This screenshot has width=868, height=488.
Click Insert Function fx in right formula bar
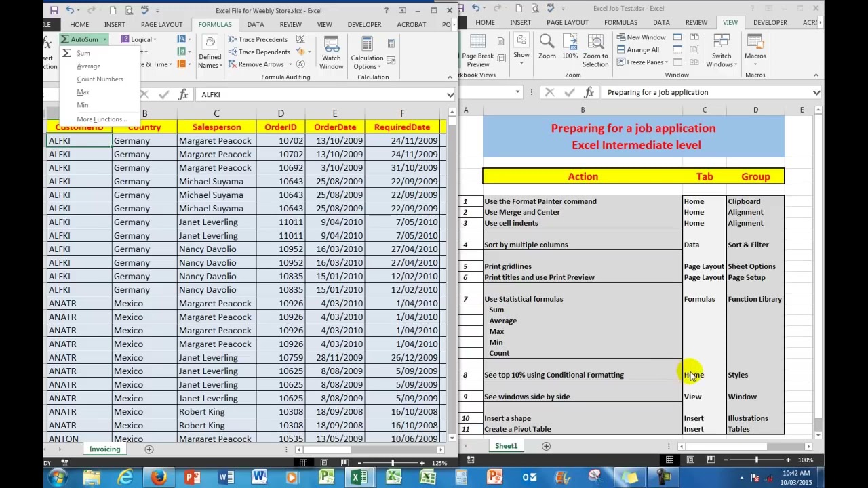point(589,92)
